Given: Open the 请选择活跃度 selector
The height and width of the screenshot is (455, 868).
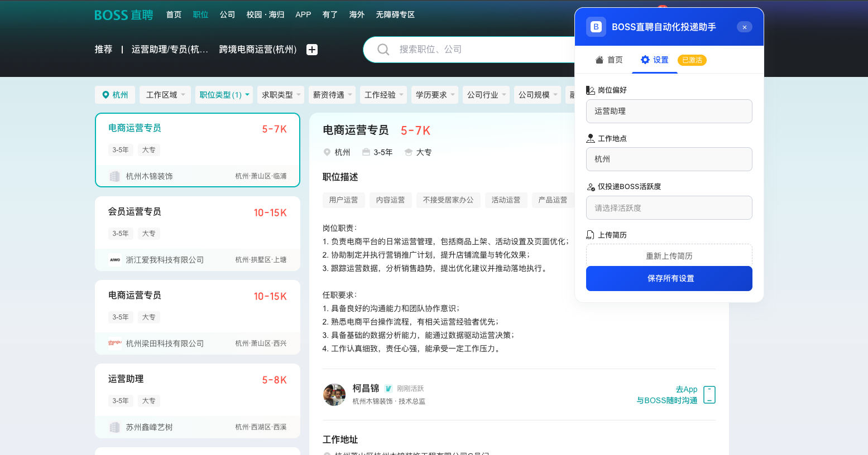Looking at the screenshot, I should tap(669, 207).
